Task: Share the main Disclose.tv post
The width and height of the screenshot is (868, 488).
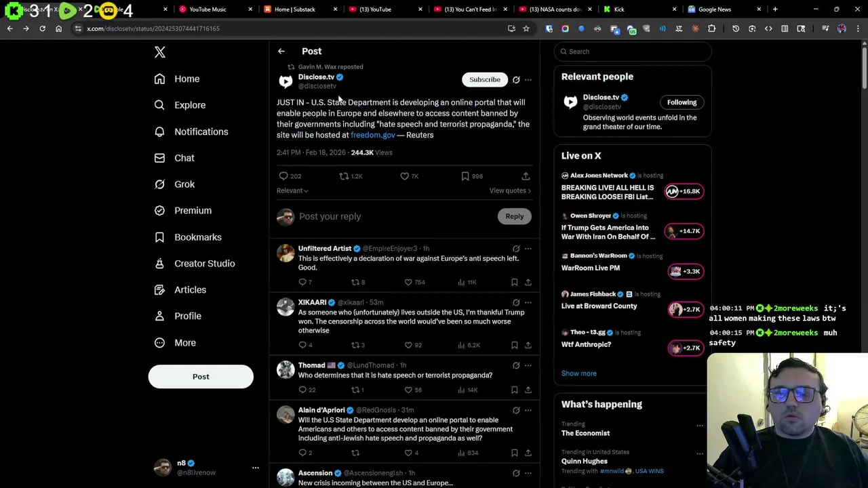Action: pyautogui.click(x=526, y=176)
